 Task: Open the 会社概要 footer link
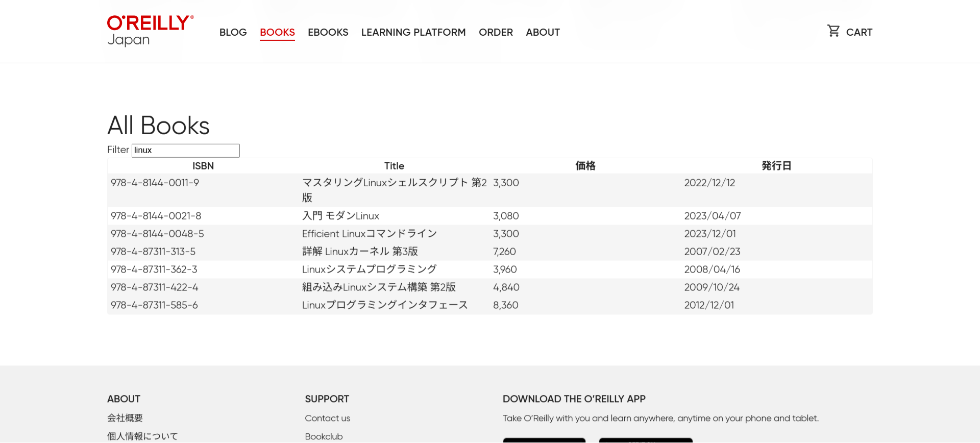click(x=125, y=418)
